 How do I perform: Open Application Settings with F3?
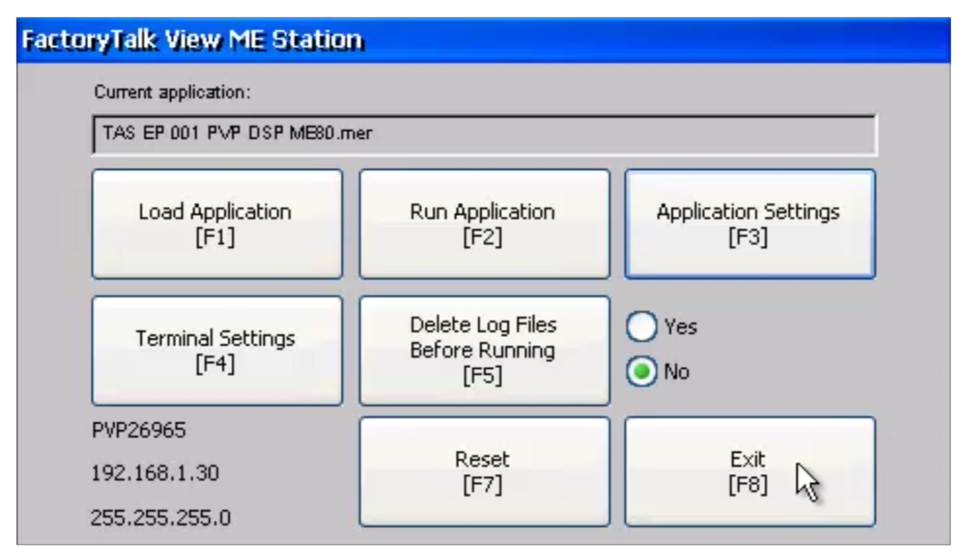point(749,223)
